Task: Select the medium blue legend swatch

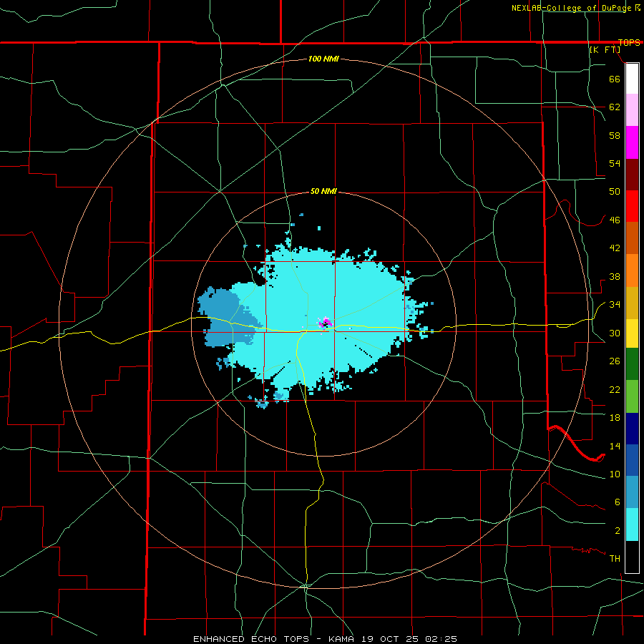Action: [632, 460]
